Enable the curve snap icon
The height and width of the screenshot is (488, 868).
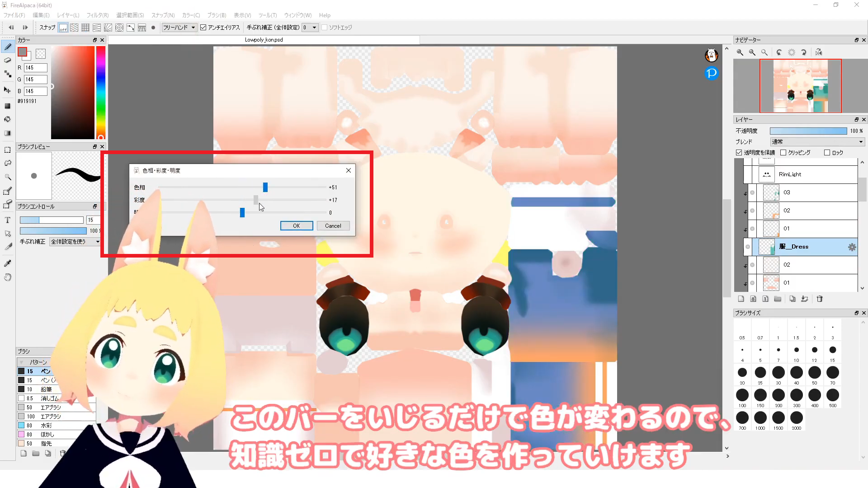[131, 28]
